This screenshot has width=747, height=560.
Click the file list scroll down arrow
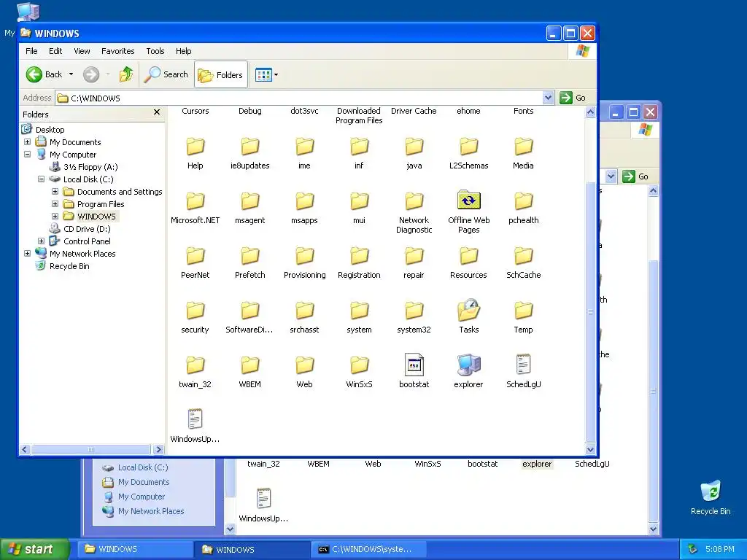[x=590, y=449]
